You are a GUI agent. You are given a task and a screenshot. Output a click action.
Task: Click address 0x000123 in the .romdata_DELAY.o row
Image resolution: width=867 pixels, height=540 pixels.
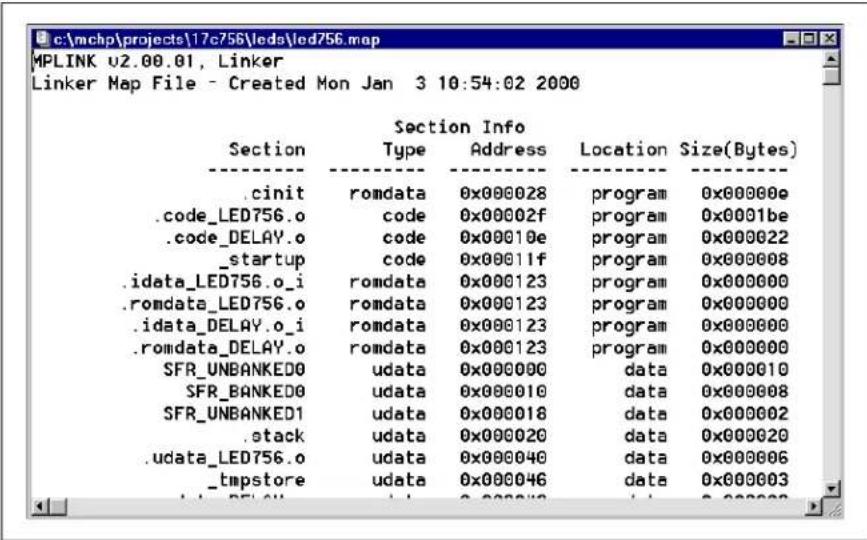[x=503, y=348]
